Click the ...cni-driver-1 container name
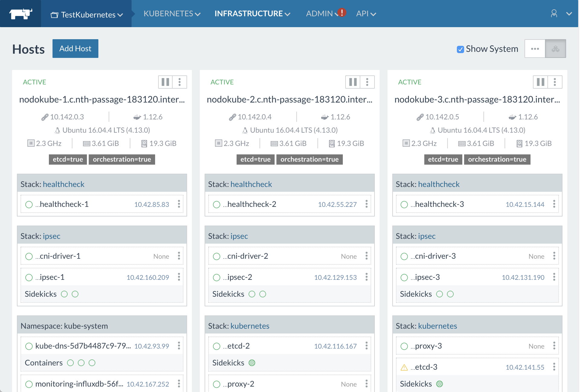Screen dimensions: 580x392 (x=58, y=256)
